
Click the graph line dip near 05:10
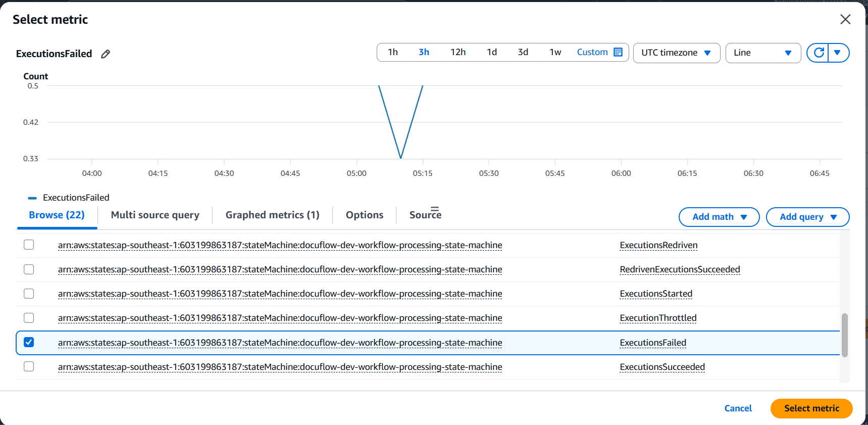[400, 158]
